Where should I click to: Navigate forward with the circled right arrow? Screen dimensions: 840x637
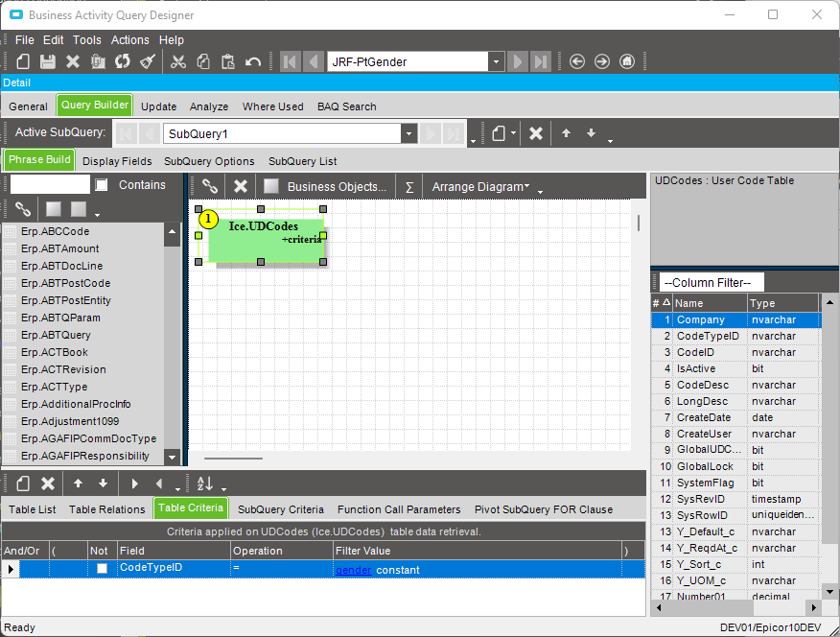[602, 61]
